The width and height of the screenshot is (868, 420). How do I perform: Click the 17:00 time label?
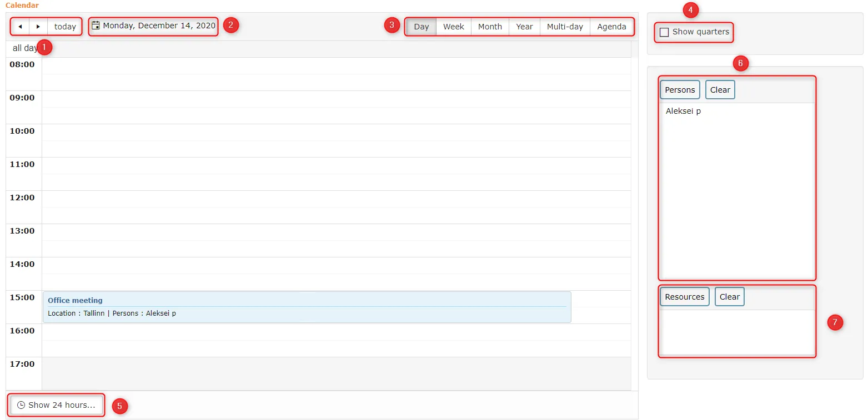click(x=22, y=364)
